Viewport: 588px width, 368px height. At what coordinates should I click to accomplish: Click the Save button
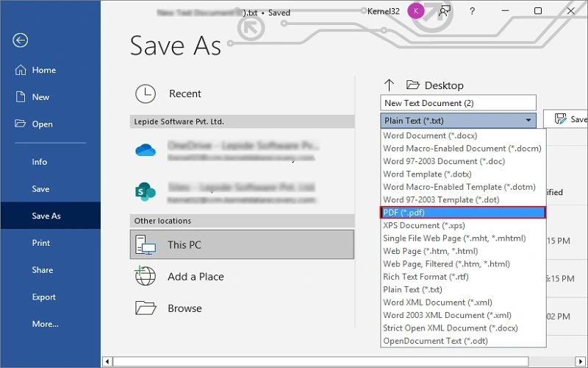pos(566,119)
